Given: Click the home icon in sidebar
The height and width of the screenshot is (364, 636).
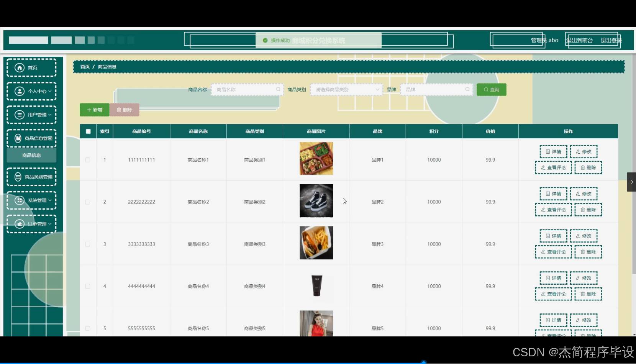Looking at the screenshot, I should coord(20,67).
